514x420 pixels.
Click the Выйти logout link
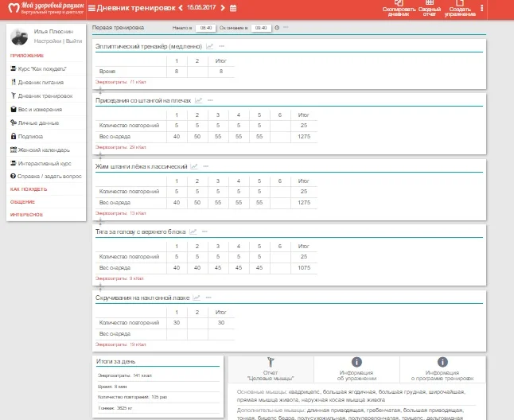click(x=74, y=40)
